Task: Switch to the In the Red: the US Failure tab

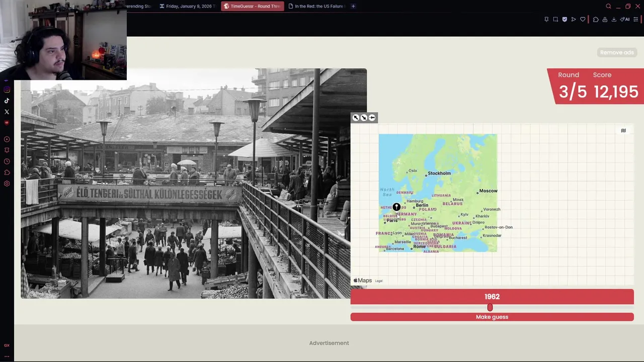Action: 316,6
